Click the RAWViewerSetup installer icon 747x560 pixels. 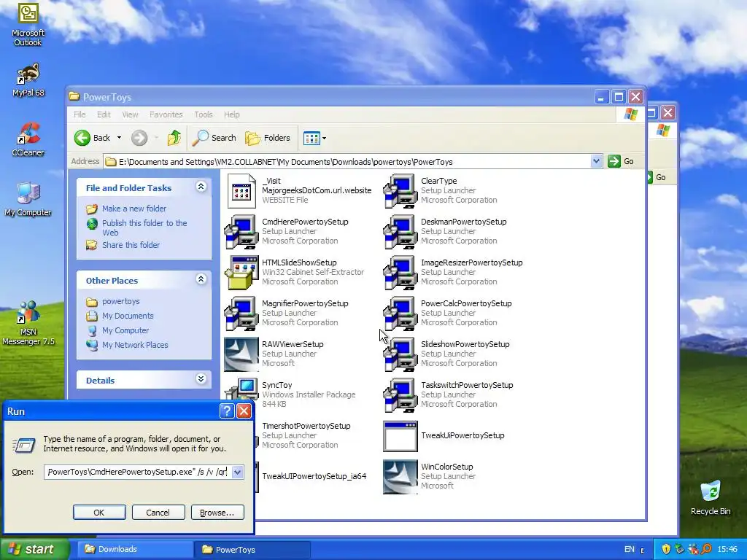(241, 355)
